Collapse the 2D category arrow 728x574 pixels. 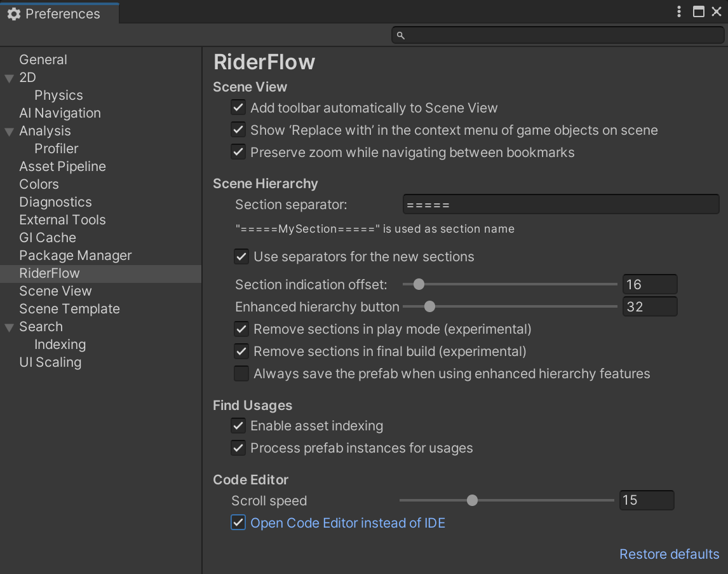pyautogui.click(x=9, y=78)
